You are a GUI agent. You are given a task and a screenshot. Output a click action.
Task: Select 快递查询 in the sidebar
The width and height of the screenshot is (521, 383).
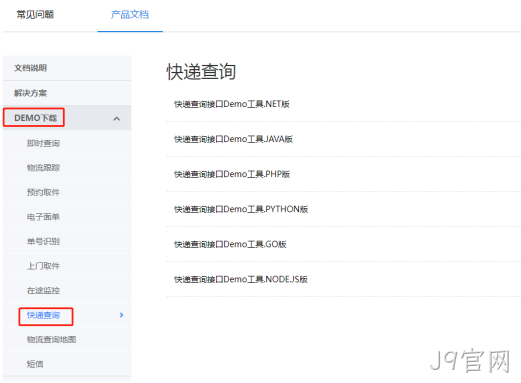43,315
